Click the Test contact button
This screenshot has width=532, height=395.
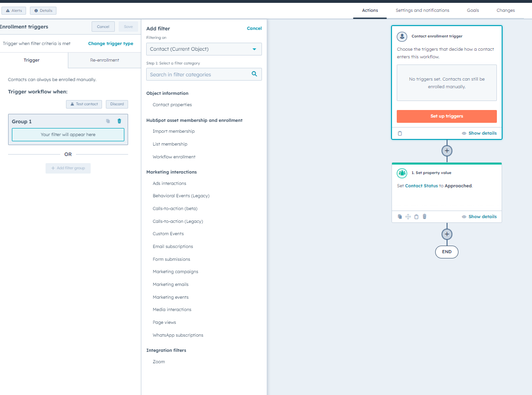click(84, 104)
